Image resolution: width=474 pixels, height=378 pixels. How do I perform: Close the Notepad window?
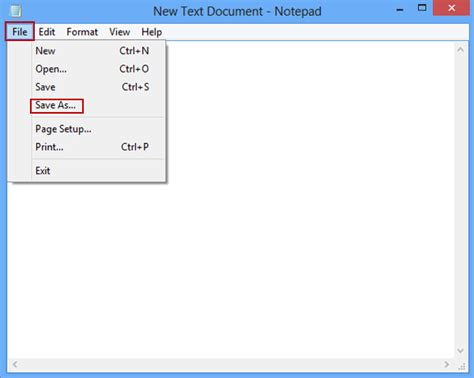click(451, 8)
